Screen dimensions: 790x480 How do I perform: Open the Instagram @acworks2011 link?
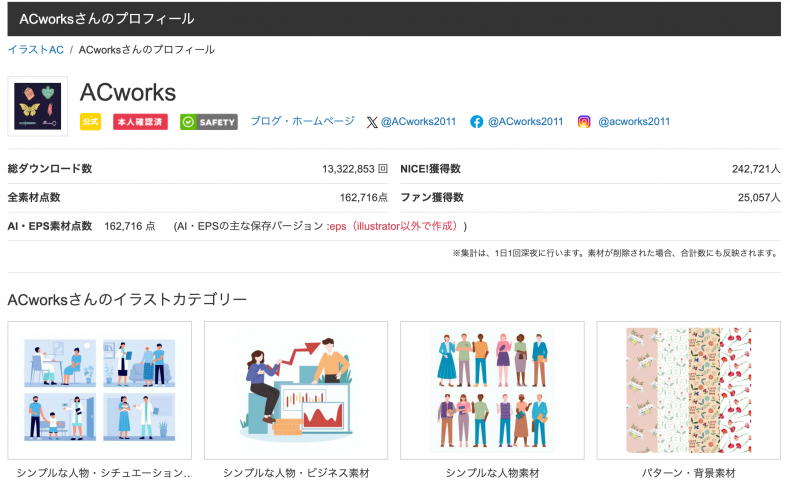[x=634, y=121]
